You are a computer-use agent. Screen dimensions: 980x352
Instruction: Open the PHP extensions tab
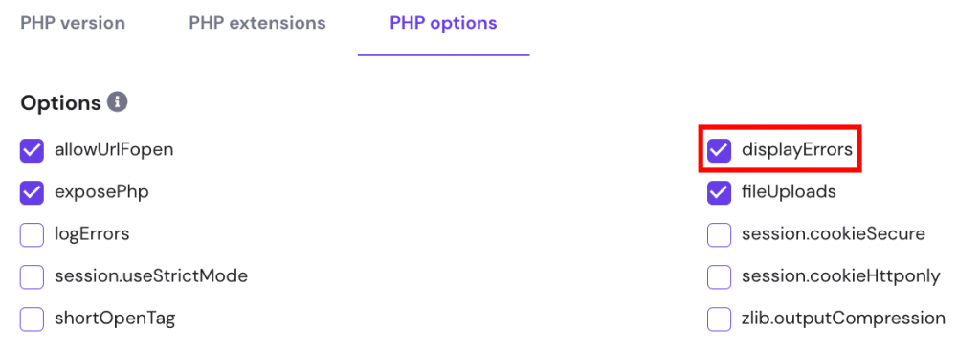click(x=257, y=24)
